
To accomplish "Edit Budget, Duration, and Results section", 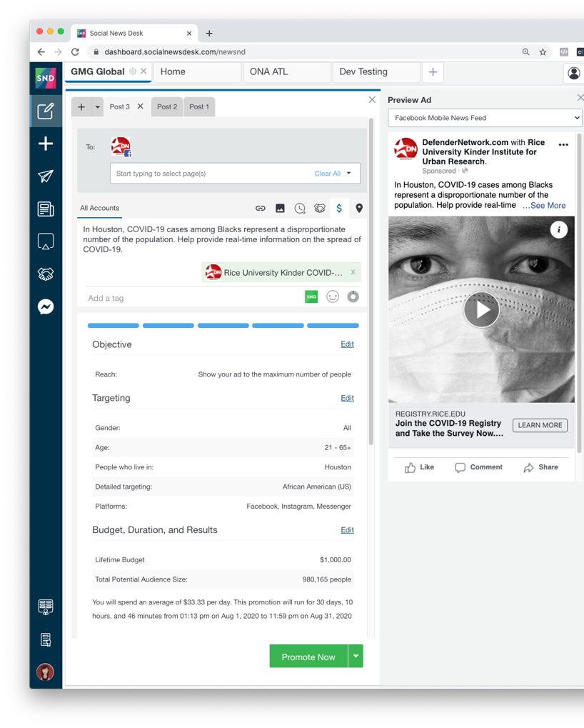I will point(347,530).
